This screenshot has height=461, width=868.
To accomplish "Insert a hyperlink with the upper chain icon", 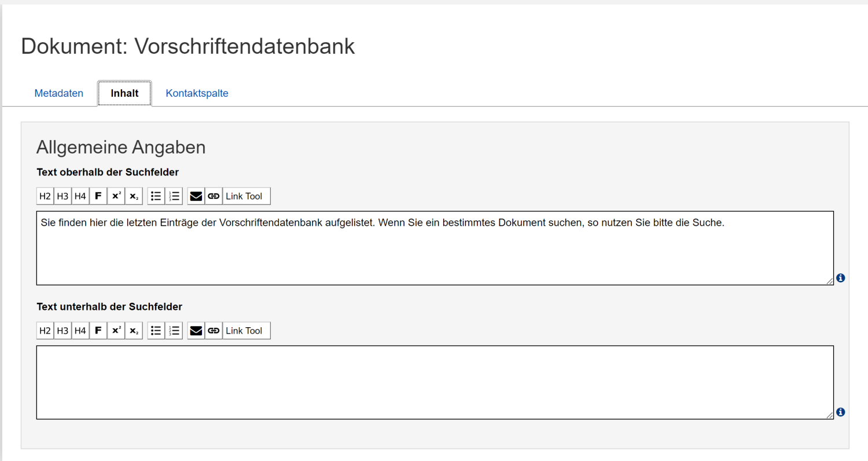I will [x=214, y=196].
